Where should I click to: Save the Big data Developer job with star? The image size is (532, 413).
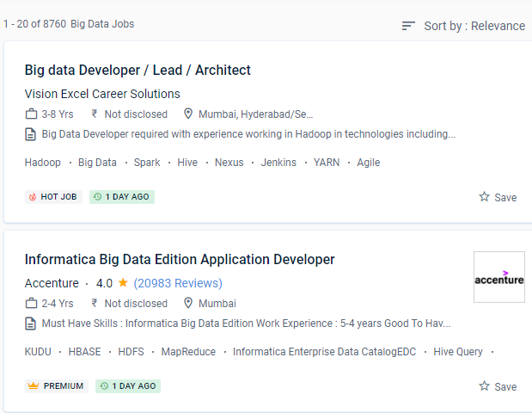coord(498,197)
